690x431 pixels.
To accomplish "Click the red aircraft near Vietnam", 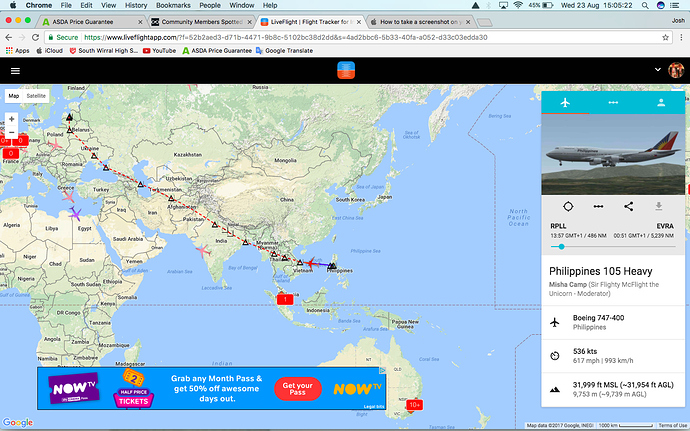I will coord(311,263).
